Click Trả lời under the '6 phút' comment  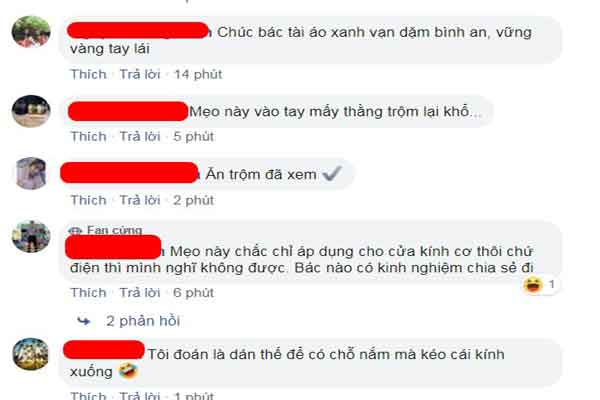[140, 292]
